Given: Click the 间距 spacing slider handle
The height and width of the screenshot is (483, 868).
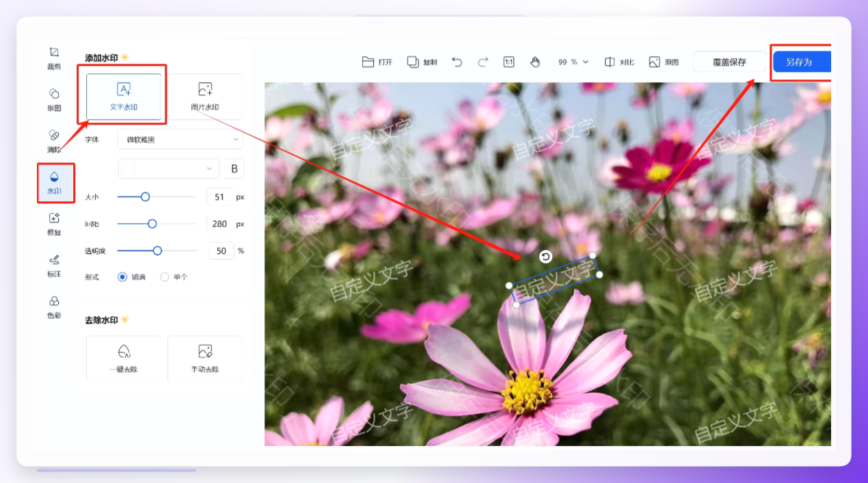Looking at the screenshot, I should tap(152, 224).
